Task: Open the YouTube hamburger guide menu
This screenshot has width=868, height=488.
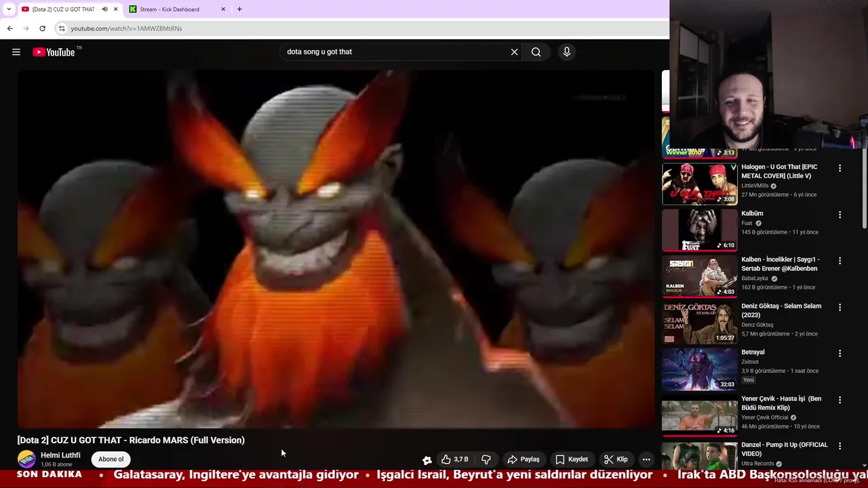Action: 16,52
